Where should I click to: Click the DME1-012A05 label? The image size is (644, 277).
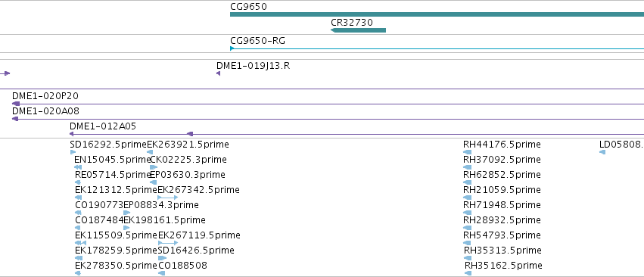103,126
